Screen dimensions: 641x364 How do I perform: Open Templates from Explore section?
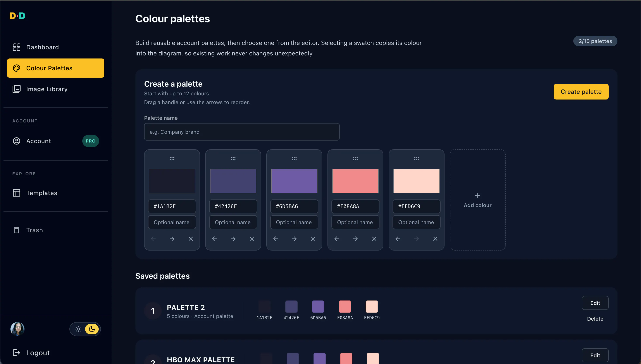point(55,193)
